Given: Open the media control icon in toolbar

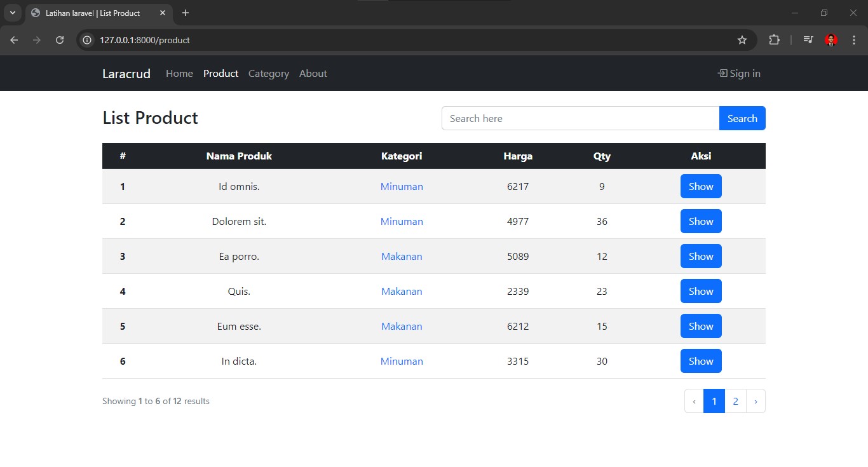Looking at the screenshot, I should (808, 40).
